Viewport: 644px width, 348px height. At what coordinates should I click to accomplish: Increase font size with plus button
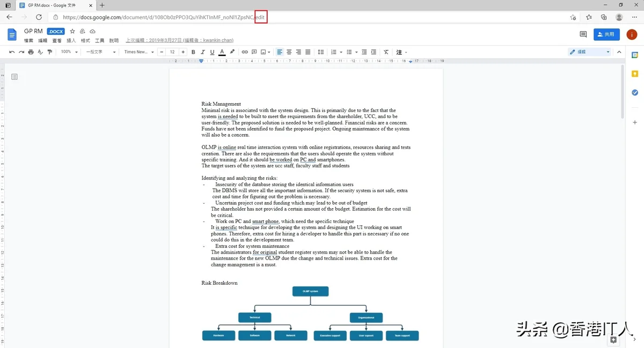click(x=183, y=52)
